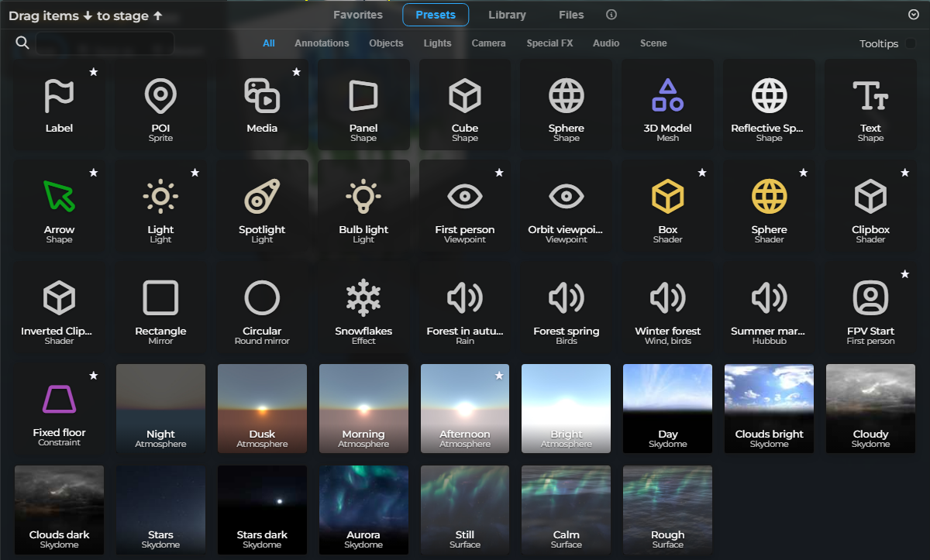Switch to the Files tab
The image size is (930, 560).
coord(571,15)
